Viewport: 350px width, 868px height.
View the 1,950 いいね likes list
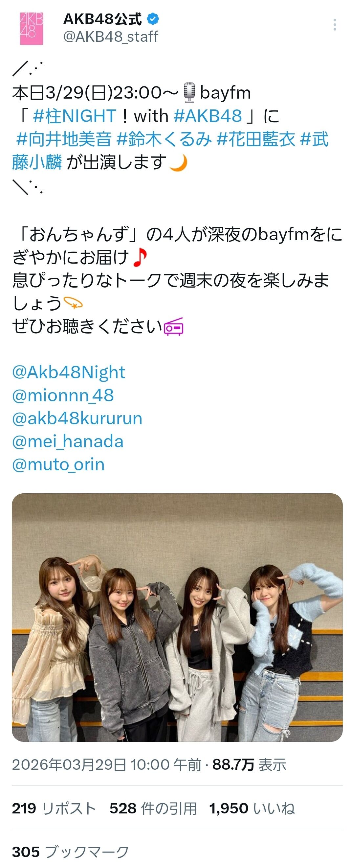coord(252,809)
